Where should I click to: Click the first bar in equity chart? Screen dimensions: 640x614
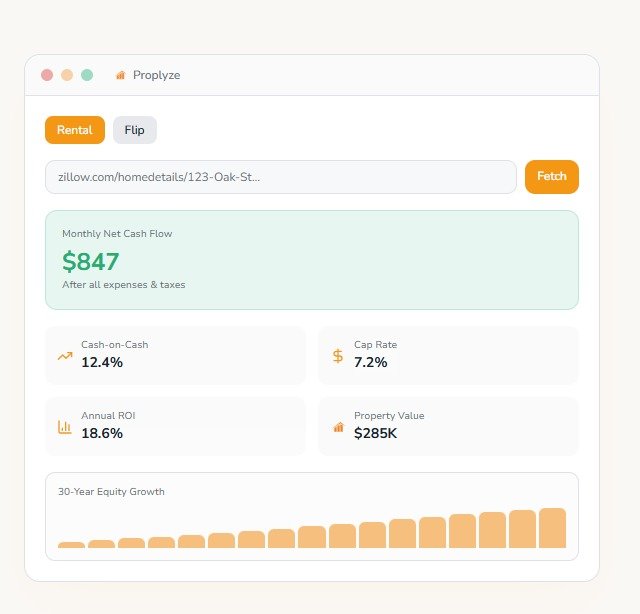coord(71,544)
